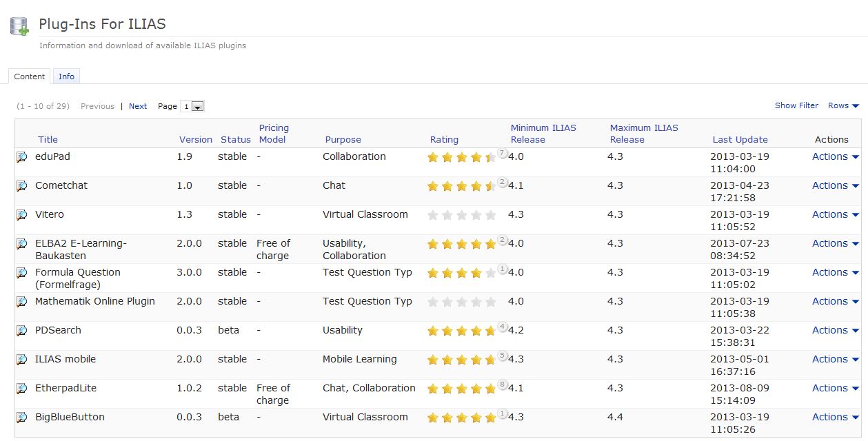Select the Content tab
868x441 pixels.
pos(30,76)
